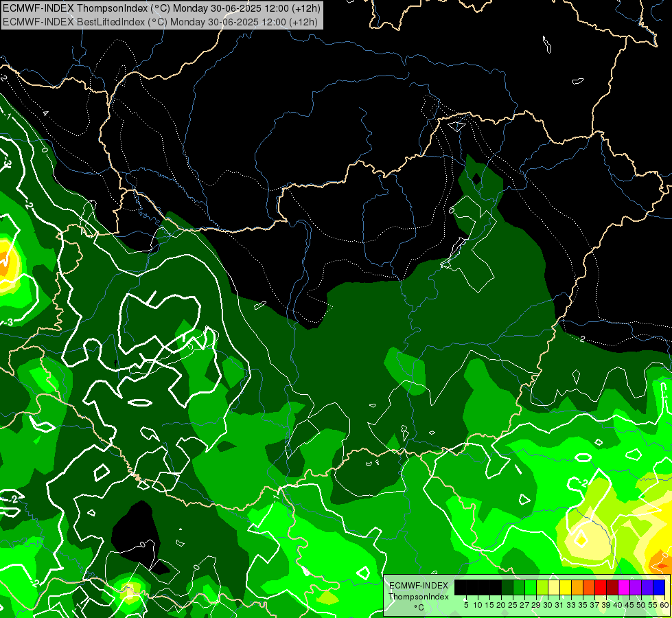Click the legend tick label 30
The height and width of the screenshot is (618, 672).
coord(548,605)
